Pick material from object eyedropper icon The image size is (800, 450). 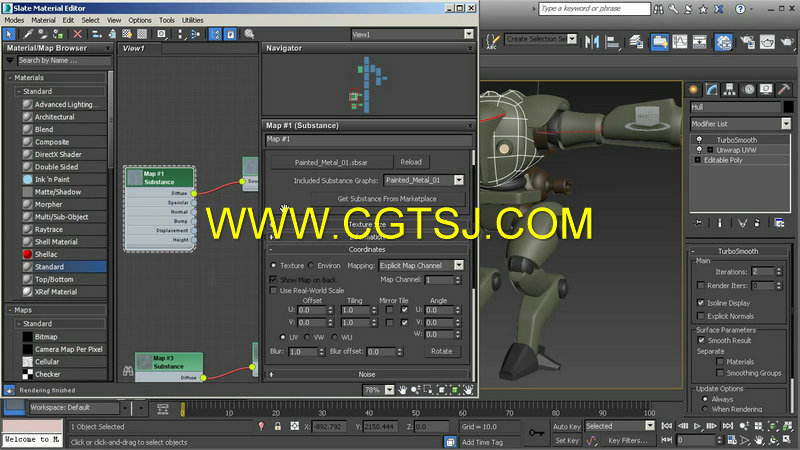[x=28, y=34]
